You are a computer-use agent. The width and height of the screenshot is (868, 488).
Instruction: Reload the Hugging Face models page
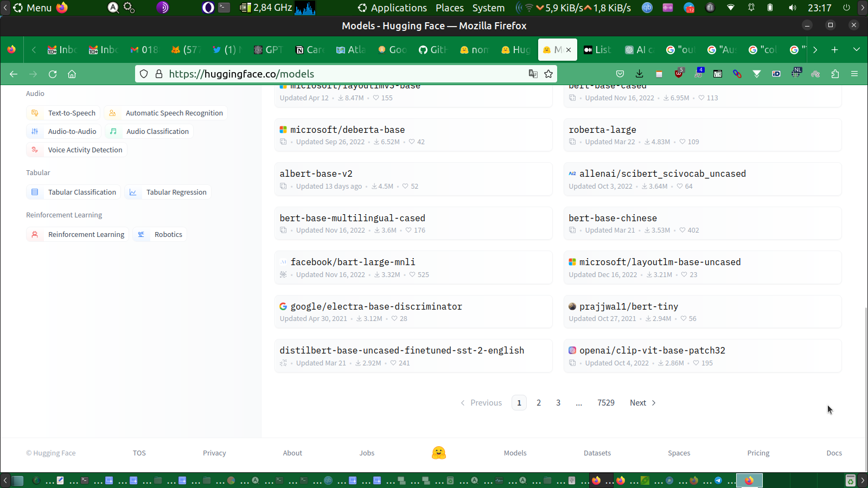[x=53, y=74]
